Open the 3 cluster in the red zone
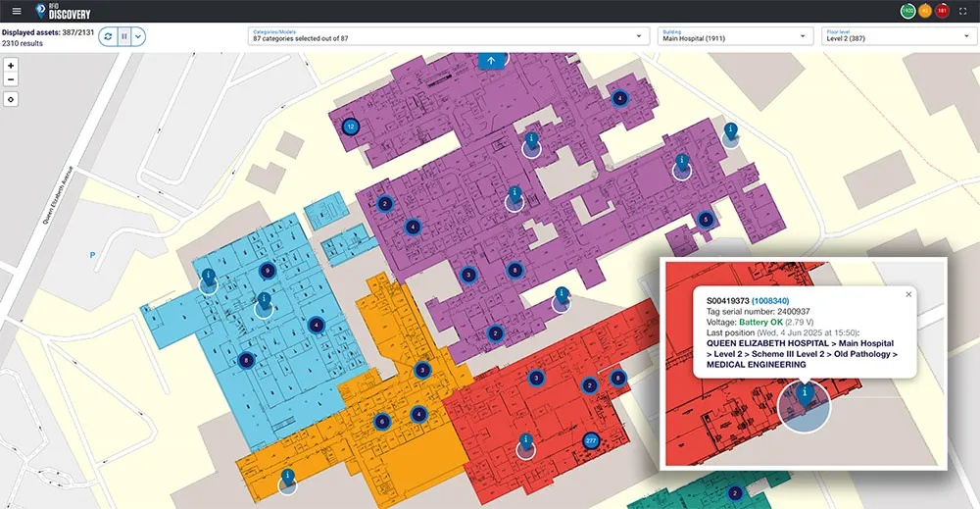 coord(536,379)
